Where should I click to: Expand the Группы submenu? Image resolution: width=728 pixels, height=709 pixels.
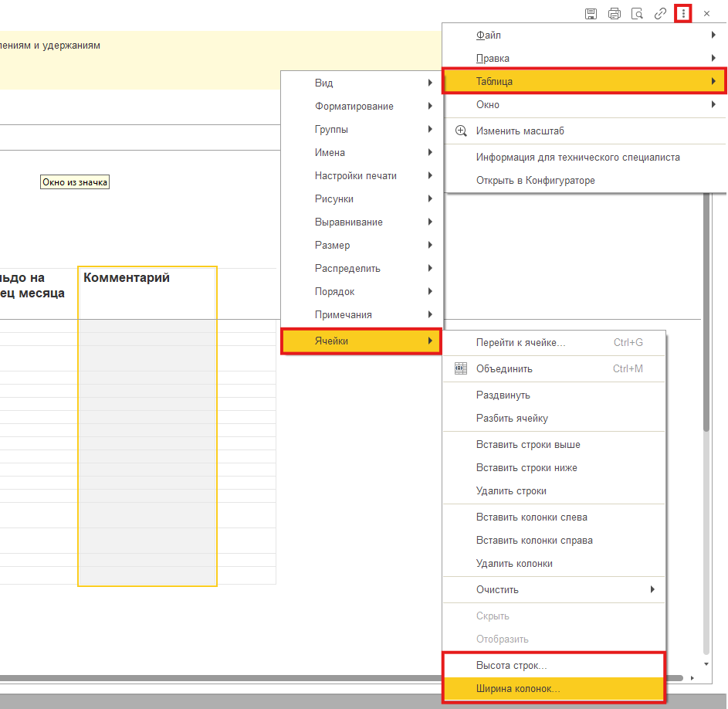tap(362, 129)
